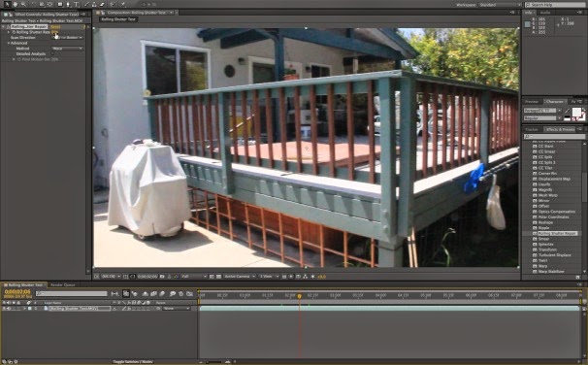Select the Hand tool in the toolbar

tap(16, 4)
